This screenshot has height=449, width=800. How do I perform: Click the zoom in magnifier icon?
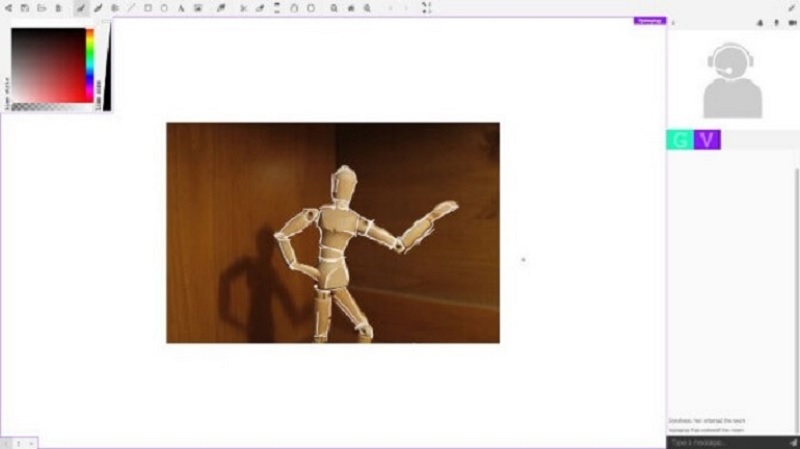[x=334, y=8]
